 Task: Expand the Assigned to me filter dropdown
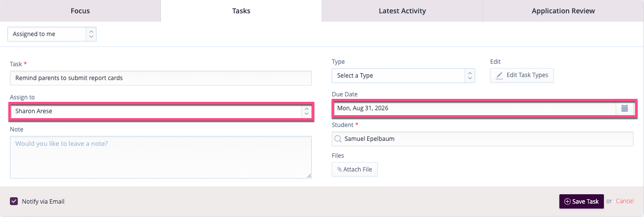point(52,34)
